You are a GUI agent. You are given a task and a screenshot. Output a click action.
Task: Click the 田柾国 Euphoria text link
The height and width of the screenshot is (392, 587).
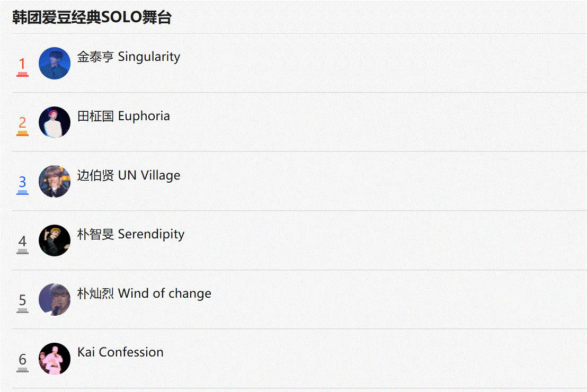pos(123,116)
